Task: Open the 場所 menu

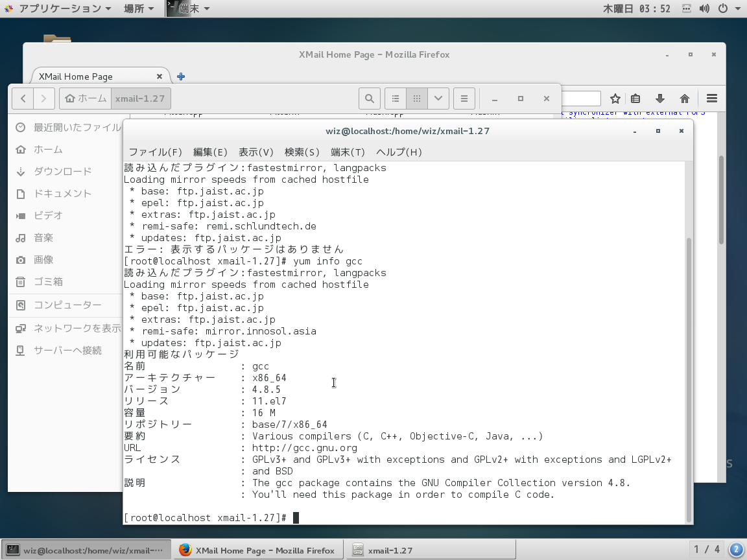Action: pyautogui.click(x=139, y=8)
